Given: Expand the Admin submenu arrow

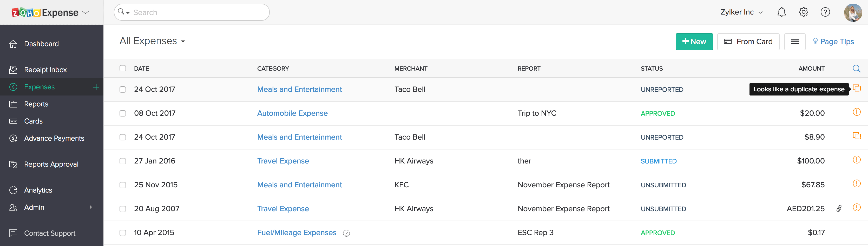Looking at the screenshot, I should [91, 207].
